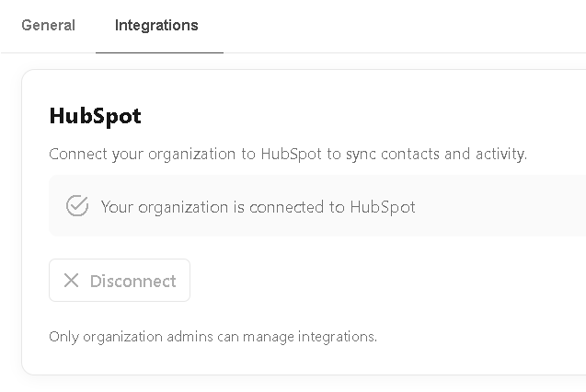Select the Integrations tab
The image size is (586, 392).
coord(156,26)
